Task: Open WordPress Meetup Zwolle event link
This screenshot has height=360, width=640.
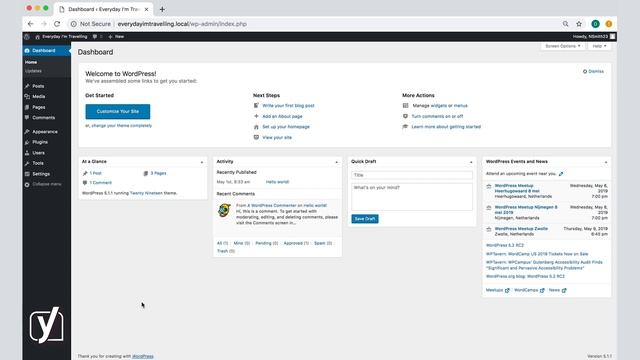Action: [521, 229]
